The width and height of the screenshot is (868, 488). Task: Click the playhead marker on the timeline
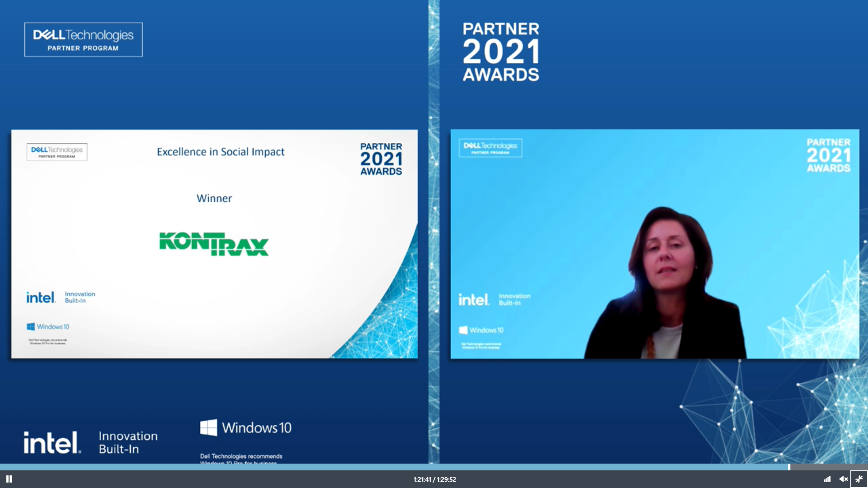coord(789,467)
